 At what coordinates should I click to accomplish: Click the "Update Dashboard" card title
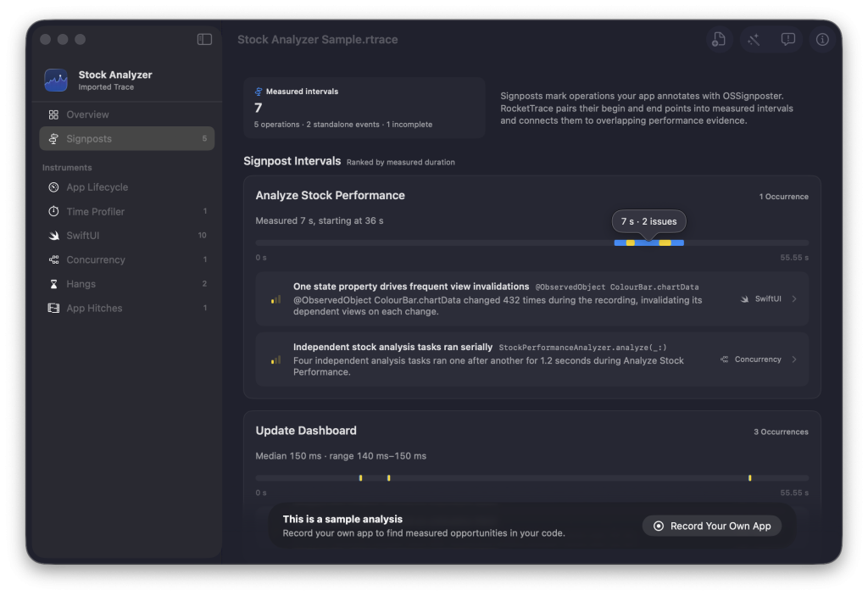click(x=306, y=431)
